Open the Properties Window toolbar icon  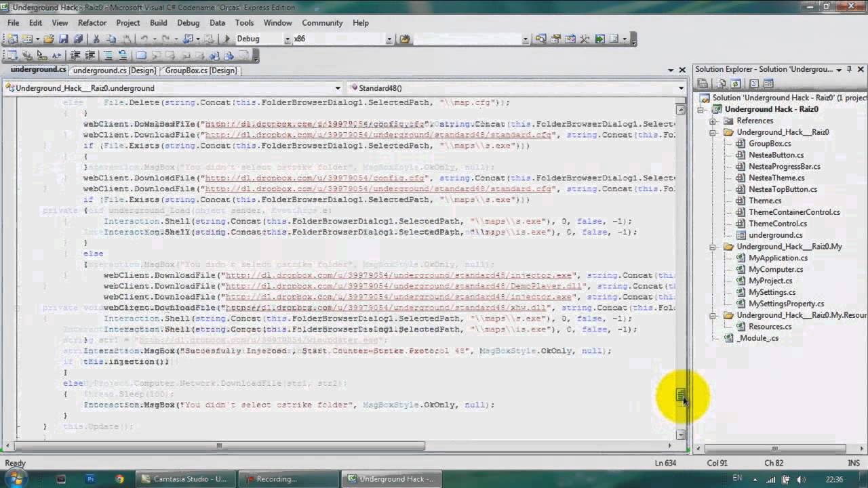tap(555, 39)
